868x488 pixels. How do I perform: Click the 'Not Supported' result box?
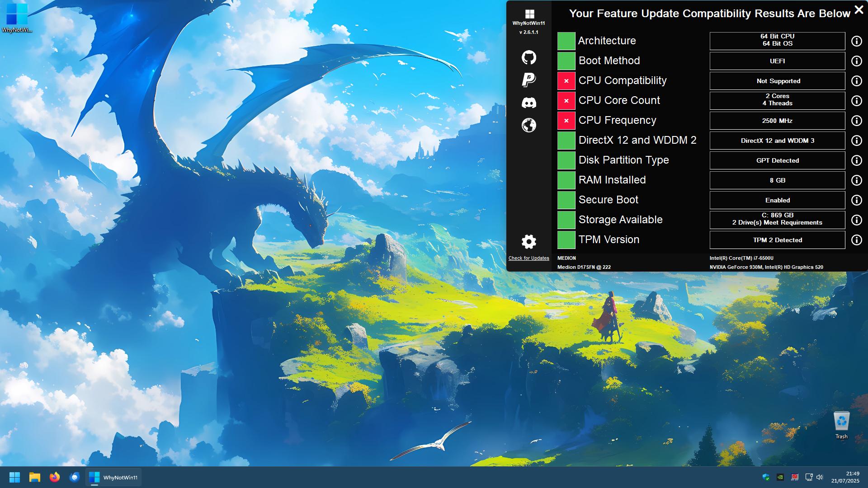[x=777, y=81]
